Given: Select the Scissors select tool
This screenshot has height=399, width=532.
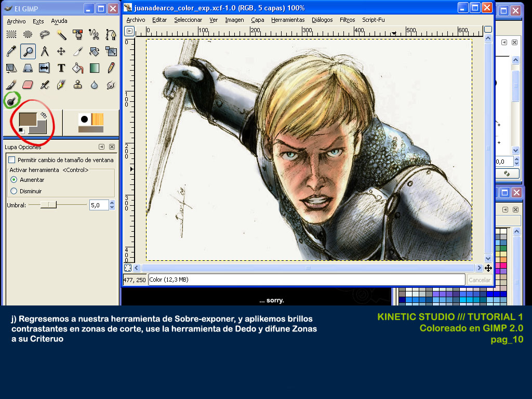Looking at the screenshot, I should (x=94, y=34).
